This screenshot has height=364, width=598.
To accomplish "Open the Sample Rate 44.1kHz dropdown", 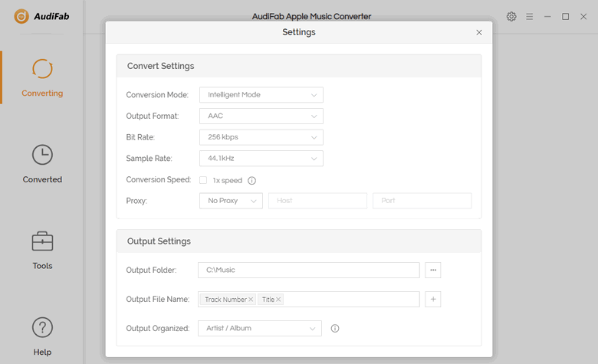I will click(x=261, y=159).
